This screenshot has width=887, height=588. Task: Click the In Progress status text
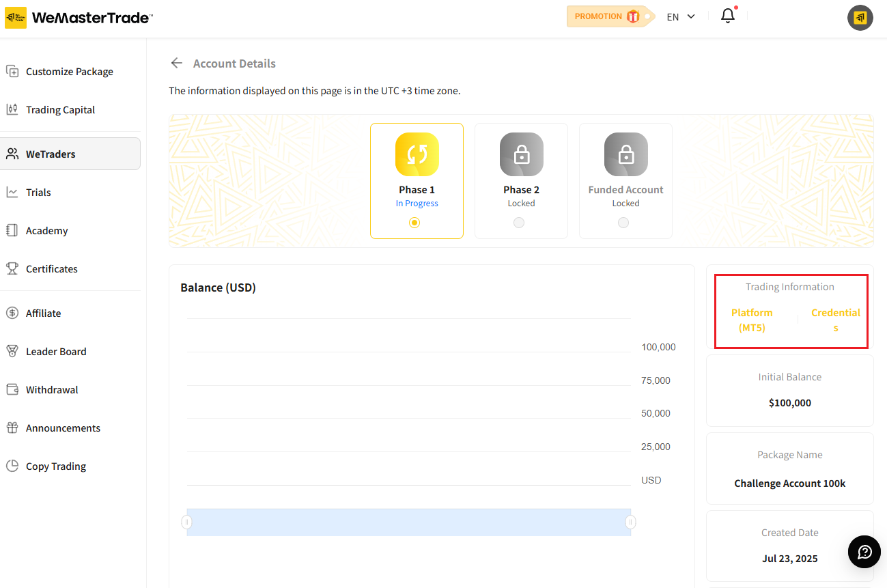[417, 204]
